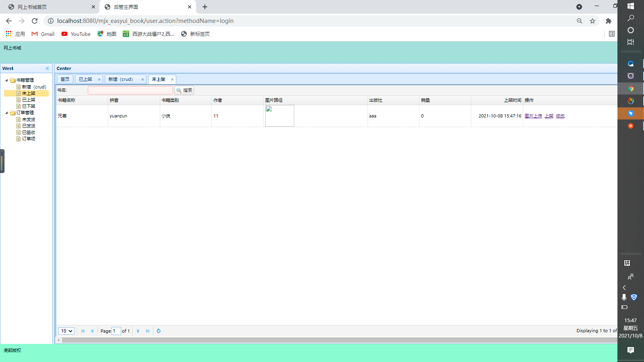Select 已下架 in the tree

click(29, 106)
